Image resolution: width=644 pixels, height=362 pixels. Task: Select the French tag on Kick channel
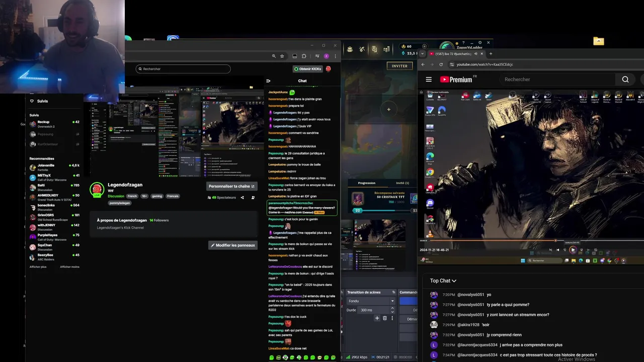132,196
